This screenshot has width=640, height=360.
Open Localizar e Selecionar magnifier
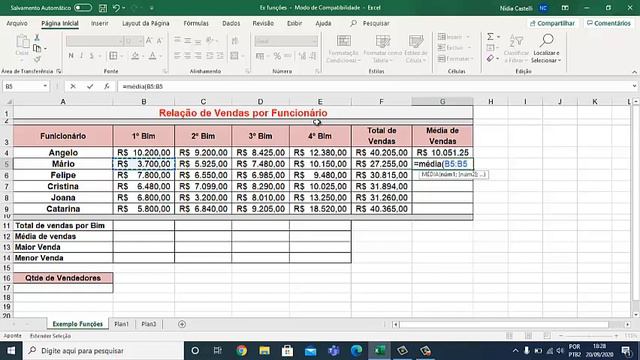(546, 41)
